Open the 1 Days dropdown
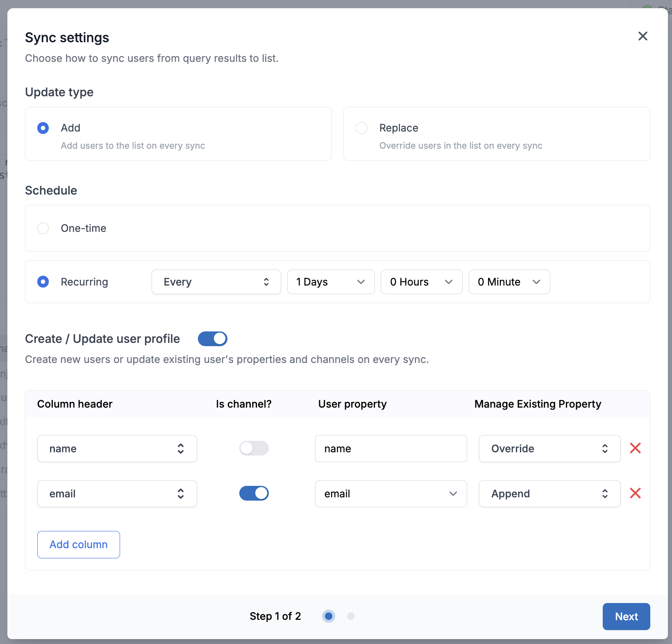The width and height of the screenshot is (672, 644). tap(331, 282)
